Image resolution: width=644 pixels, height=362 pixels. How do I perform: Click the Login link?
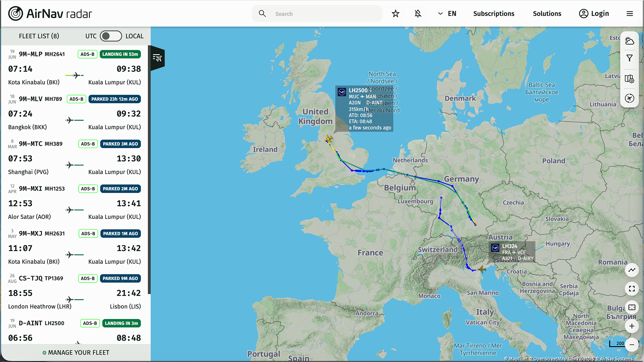click(x=600, y=14)
